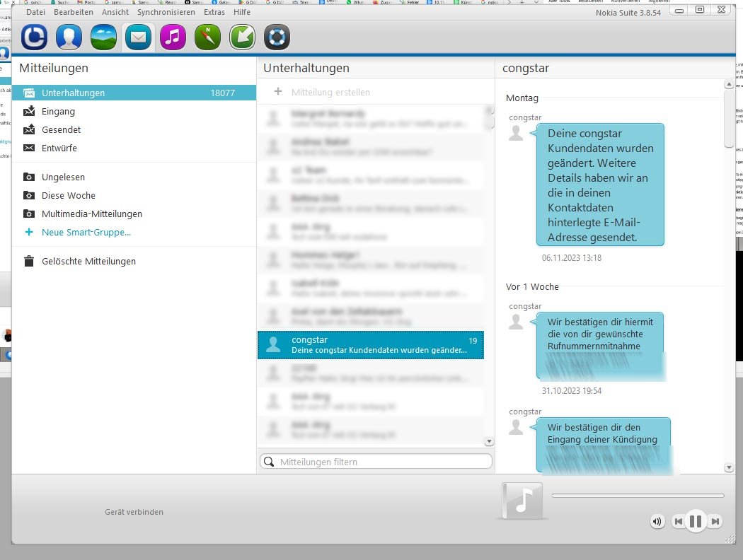Click the Mitteilung erstellen plus icon
The height and width of the screenshot is (560, 743).
pyautogui.click(x=278, y=91)
